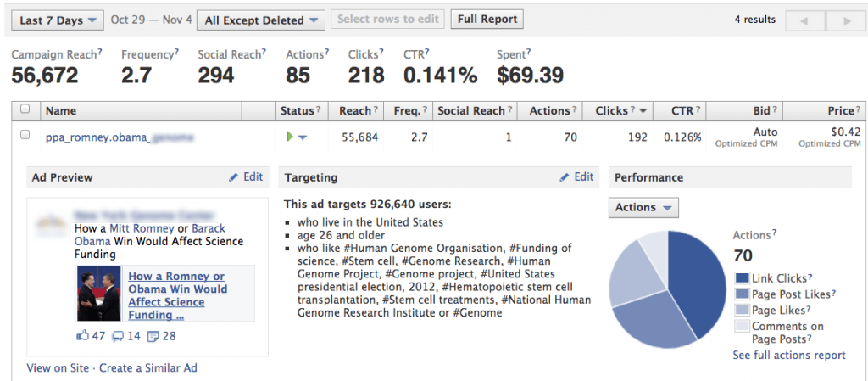This screenshot has width=868, height=381.
Task: Click the Status column help question mark
Action: (x=319, y=109)
